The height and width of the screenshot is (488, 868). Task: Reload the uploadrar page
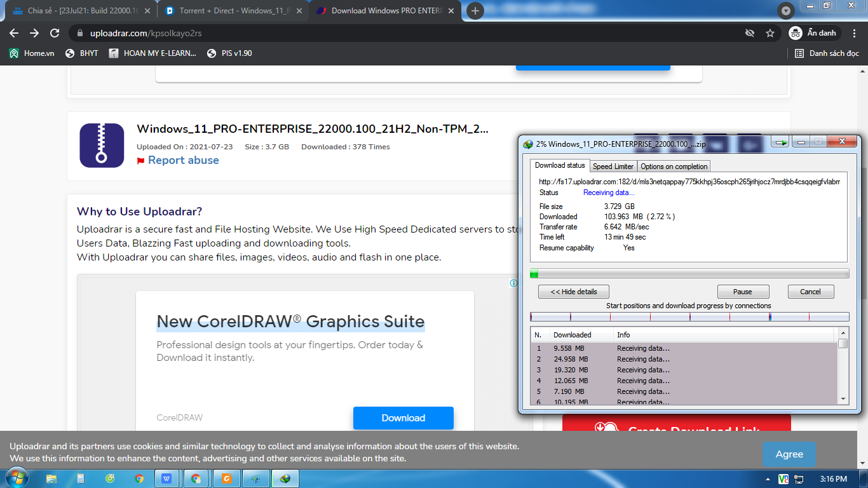[55, 33]
